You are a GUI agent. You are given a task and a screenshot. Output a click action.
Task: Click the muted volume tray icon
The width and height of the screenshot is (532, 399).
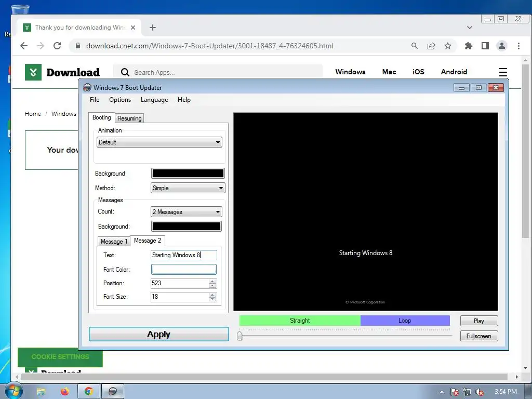click(x=480, y=392)
